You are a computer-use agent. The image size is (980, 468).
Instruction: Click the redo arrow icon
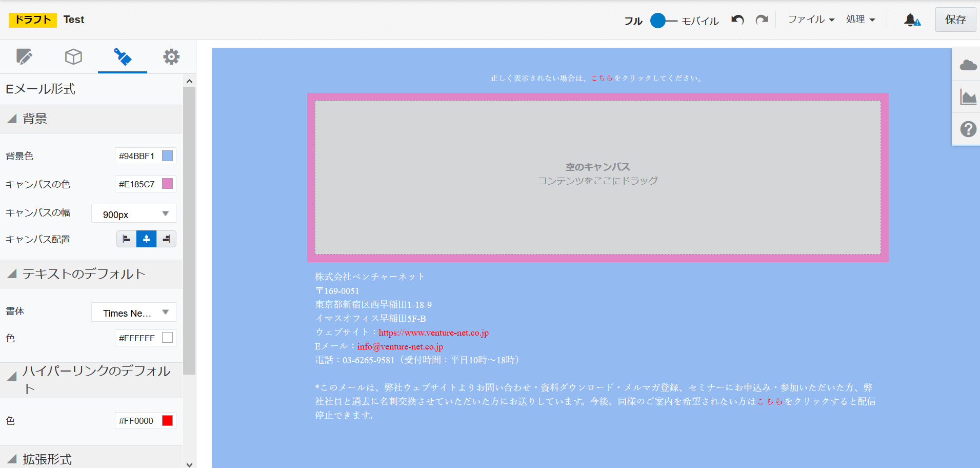pos(762,19)
